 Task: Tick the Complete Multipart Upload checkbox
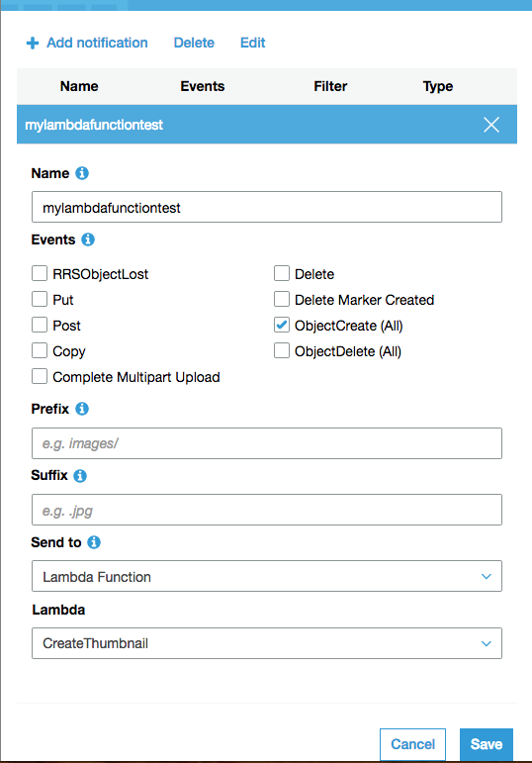[40, 376]
